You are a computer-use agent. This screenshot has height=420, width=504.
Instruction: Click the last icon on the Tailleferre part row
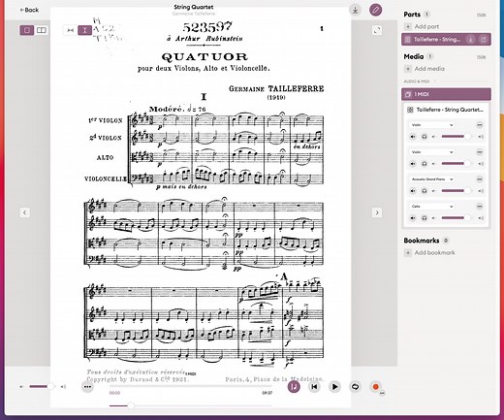coord(484,40)
